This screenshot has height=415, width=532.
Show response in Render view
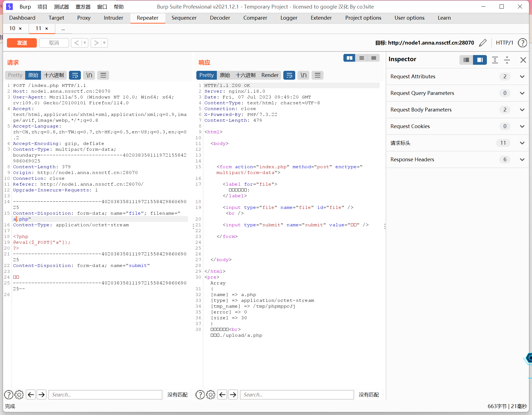[270, 75]
